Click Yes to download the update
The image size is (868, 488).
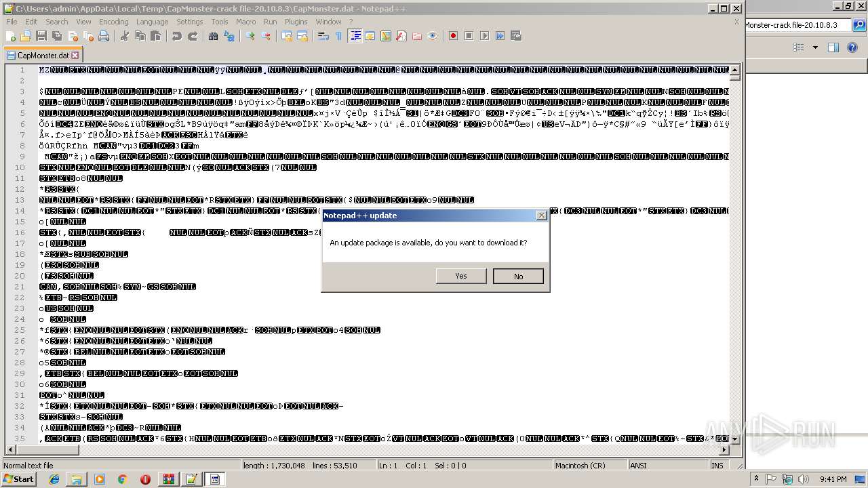pos(461,276)
